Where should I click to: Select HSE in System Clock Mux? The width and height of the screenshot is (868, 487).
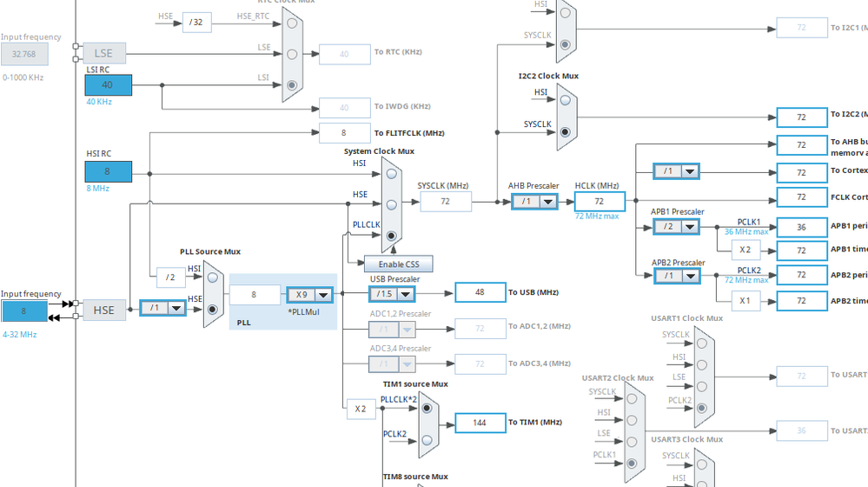coord(391,204)
